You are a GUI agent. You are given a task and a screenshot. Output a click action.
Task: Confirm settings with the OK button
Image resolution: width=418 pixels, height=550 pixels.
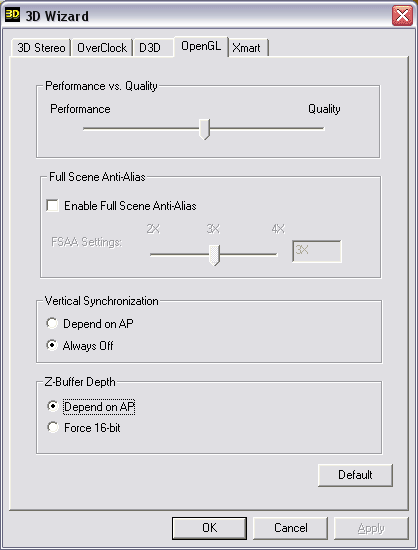click(209, 528)
